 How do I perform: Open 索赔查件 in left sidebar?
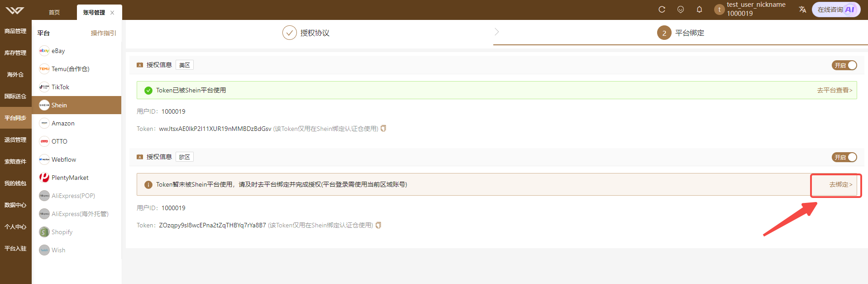click(x=15, y=162)
